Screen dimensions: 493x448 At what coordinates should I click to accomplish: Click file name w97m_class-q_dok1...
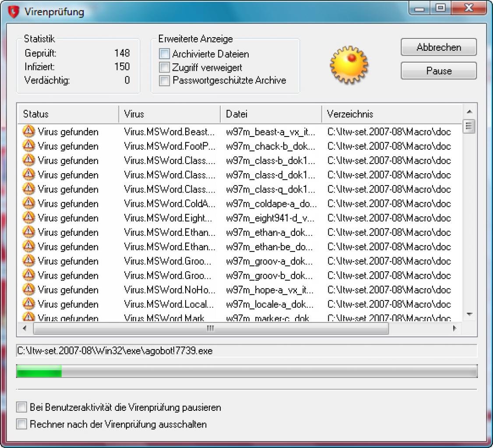[x=271, y=189]
